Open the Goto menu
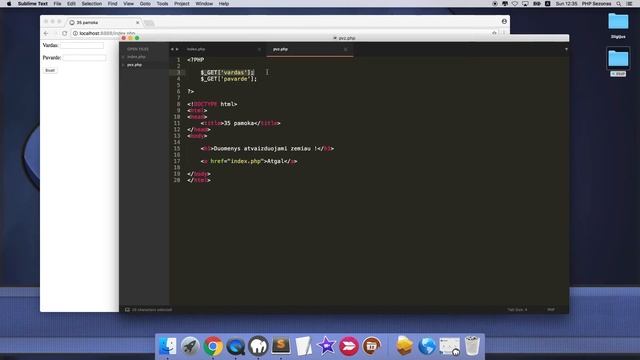 click(145, 4)
